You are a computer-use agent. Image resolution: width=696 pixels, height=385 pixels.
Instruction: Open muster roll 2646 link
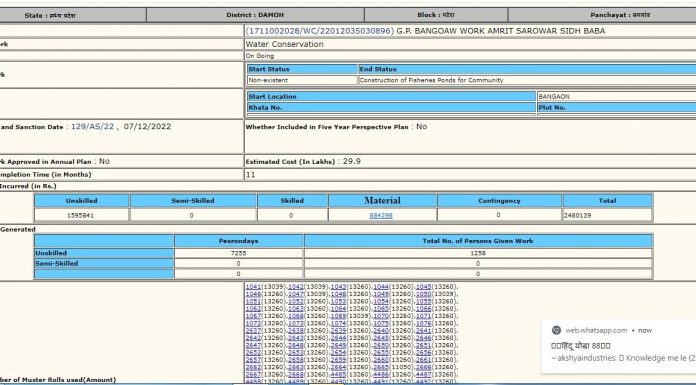pyautogui.click(x=423, y=338)
